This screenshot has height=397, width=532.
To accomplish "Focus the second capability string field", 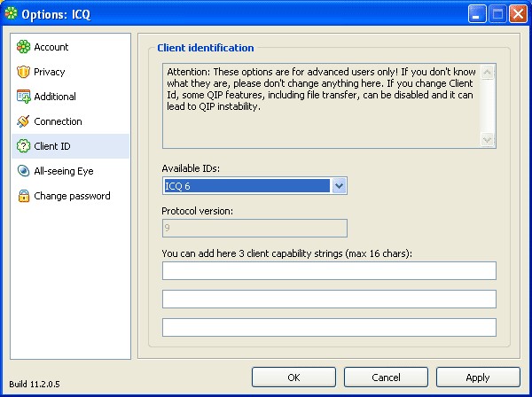I will (329, 299).
